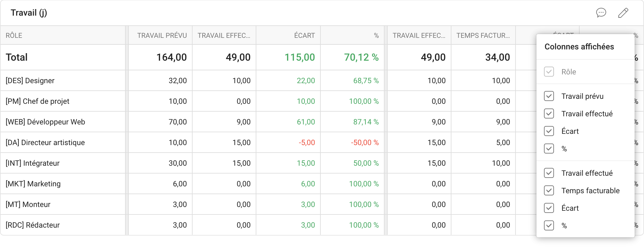Click the billable total 34,00
Viewport: 644px width, 247px height.
(498, 57)
